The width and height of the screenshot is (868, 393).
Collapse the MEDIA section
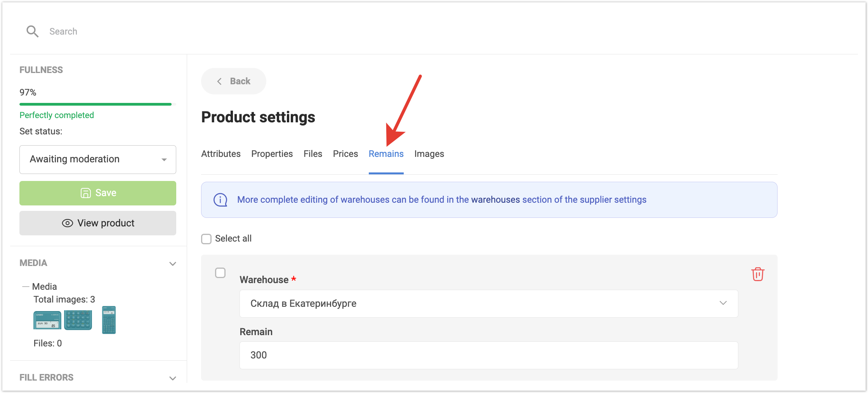click(173, 264)
